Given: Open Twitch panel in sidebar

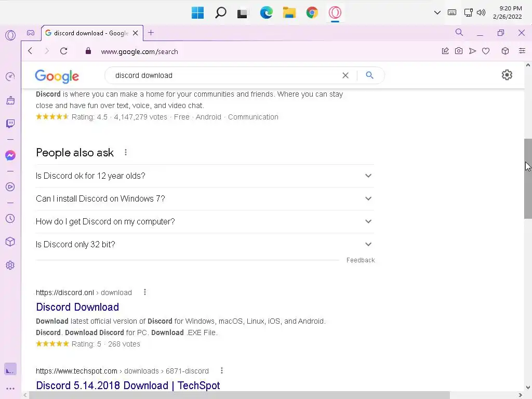Looking at the screenshot, I should (x=10, y=124).
